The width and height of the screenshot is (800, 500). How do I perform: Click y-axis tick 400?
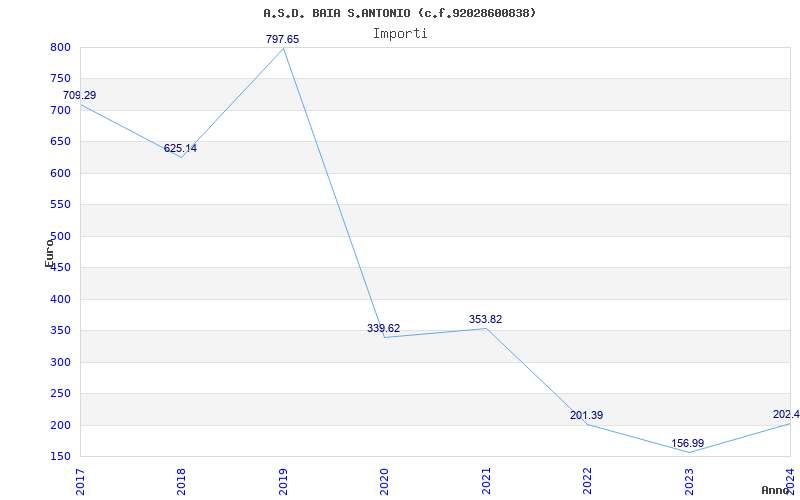(x=60, y=299)
